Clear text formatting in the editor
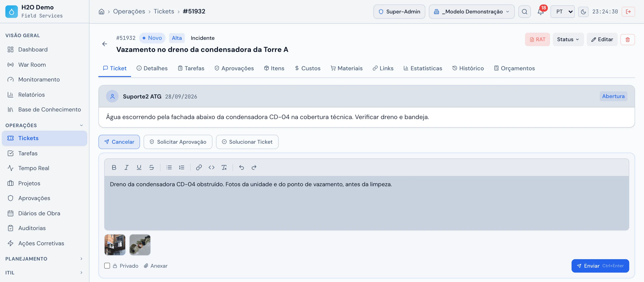 224,167
